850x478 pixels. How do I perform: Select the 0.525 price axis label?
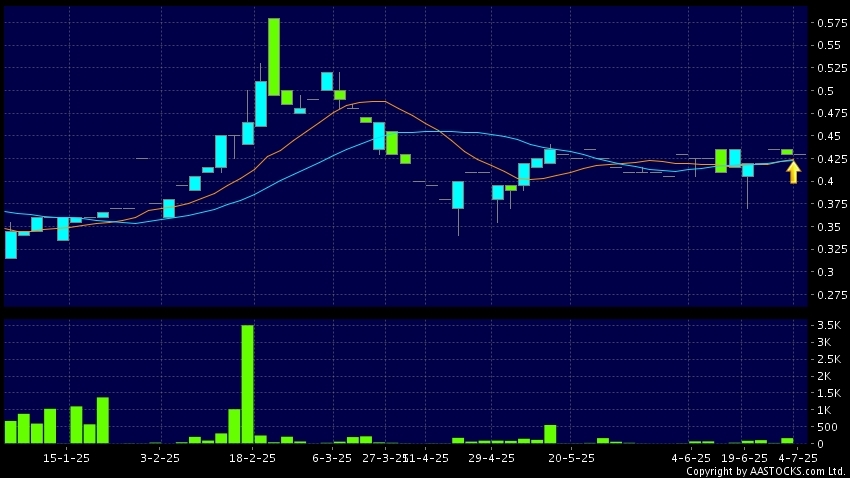[832, 68]
